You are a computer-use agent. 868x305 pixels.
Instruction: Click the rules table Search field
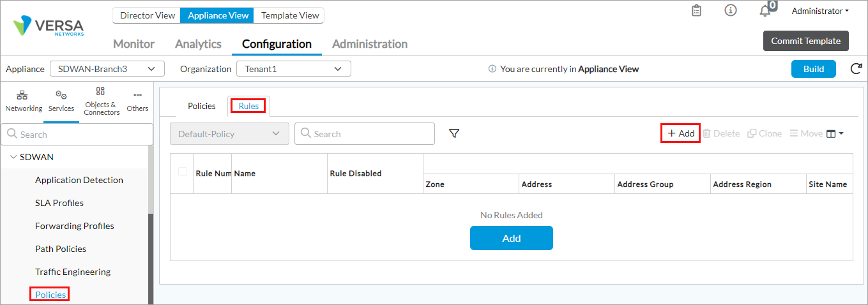tap(365, 134)
